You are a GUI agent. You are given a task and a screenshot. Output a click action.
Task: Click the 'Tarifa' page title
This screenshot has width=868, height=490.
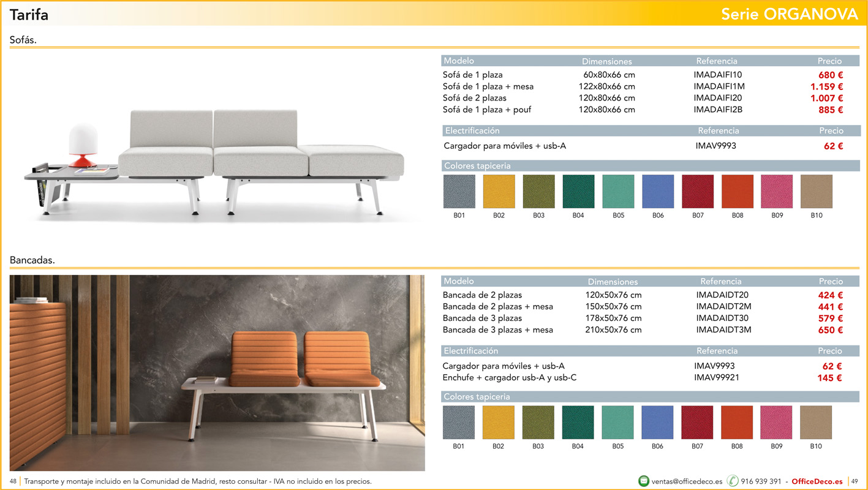pos(29,14)
